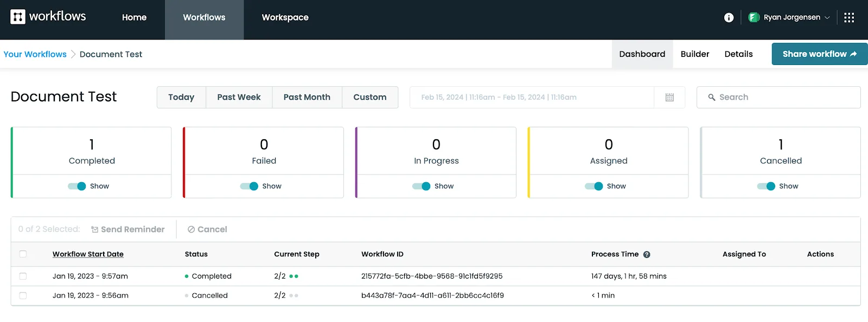Sort by Workflow Start Date column
Image resolution: width=868 pixels, height=322 pixels.
[88, 254]
